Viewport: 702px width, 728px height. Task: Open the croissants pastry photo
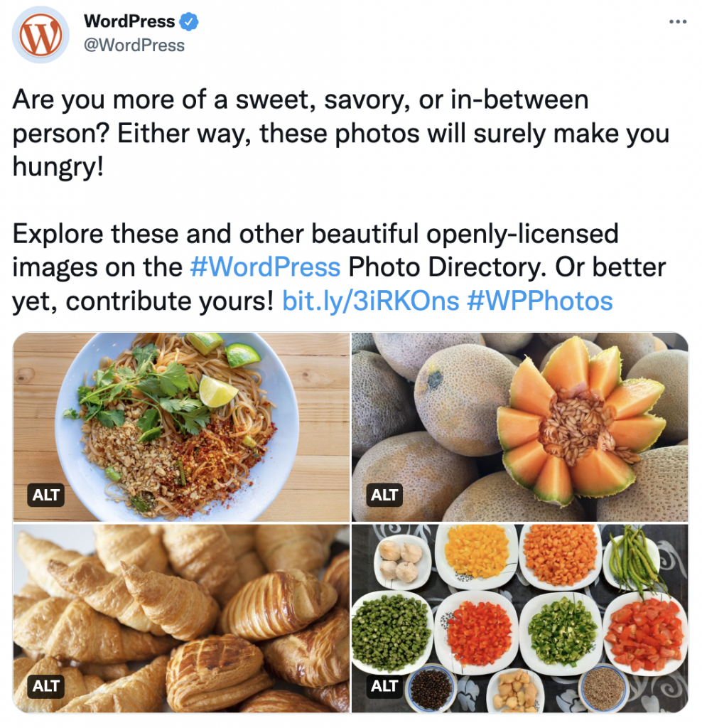(x=181, y=619)
